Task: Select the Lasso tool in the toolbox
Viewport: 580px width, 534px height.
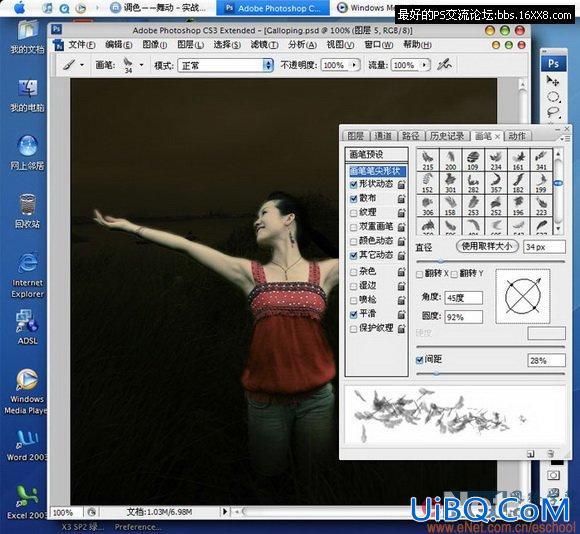Action: [553, 112]
